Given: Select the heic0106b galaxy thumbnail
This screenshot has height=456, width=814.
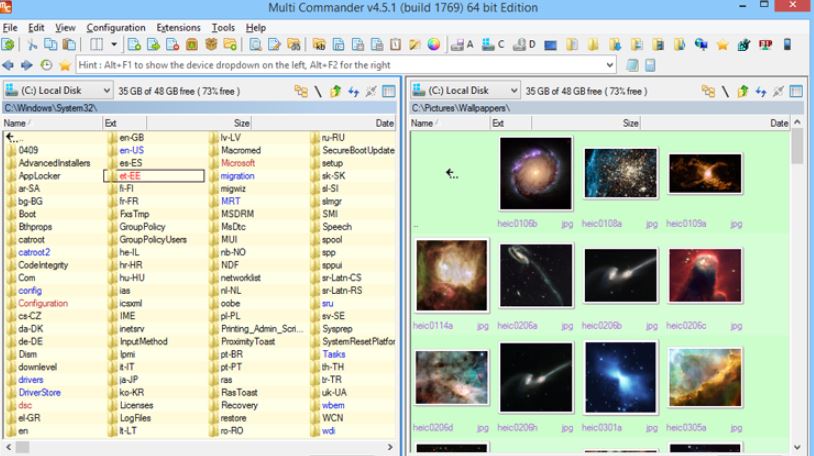Looking at the screenshot, I should point(536,173).
